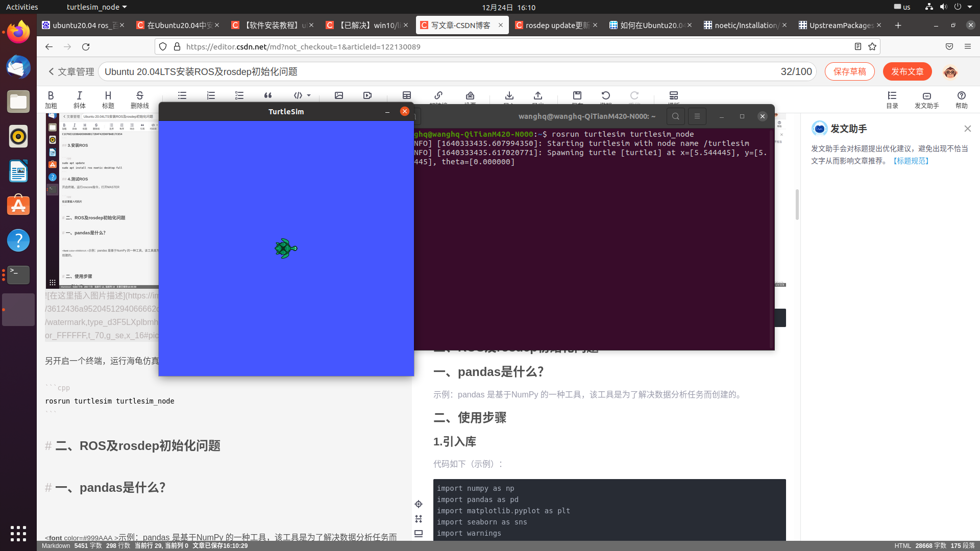Expand the code block dropdown arrow
The height and width of the screenshot is (551, 980).
pos(309,95)
